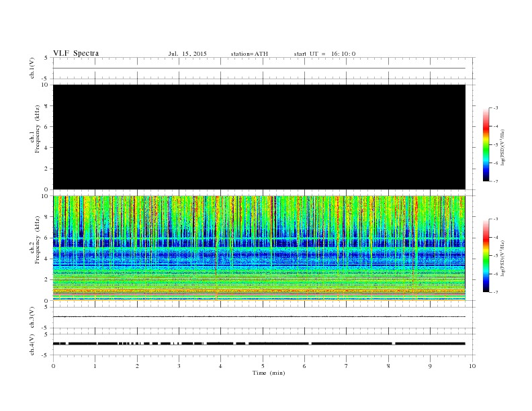This screenshot has width=532, height=411.
Task: Click the "-3" tick on upper color bar
Action: 496,108
